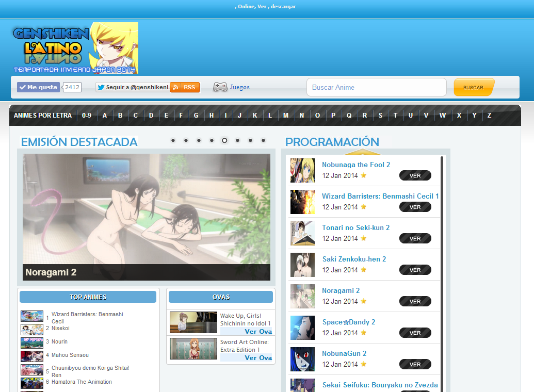Click the Genshiken Latino site logo
The width and height of the screenshot is (534, 392).
click(75, 48)
